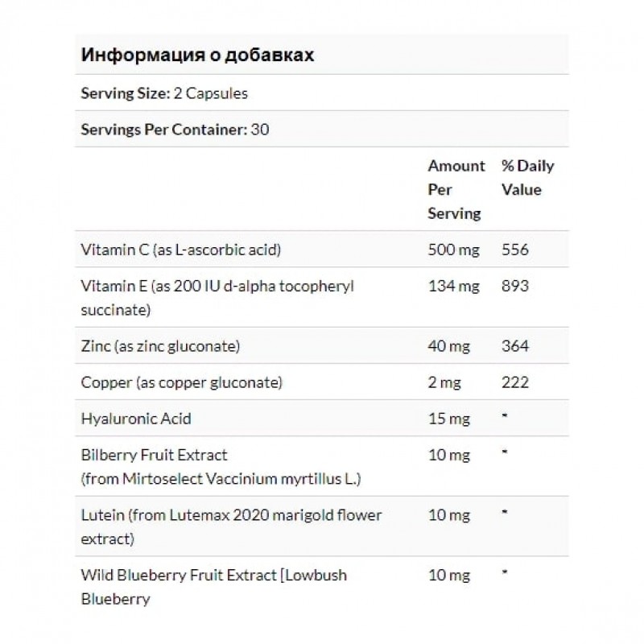Click the 893 daily value figure

click(x=514, y=287)
